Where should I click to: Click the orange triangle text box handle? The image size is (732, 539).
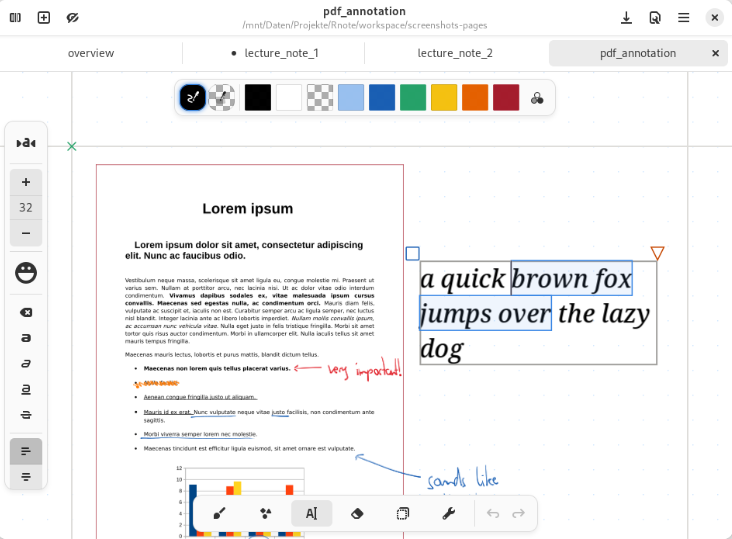[x=657, y=253]
